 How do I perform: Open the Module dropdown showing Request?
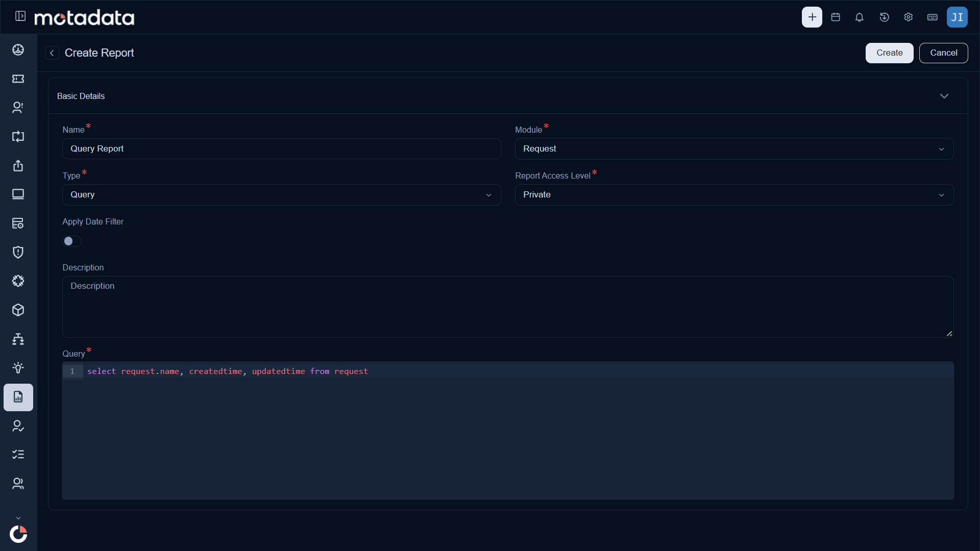pos(734,149)
